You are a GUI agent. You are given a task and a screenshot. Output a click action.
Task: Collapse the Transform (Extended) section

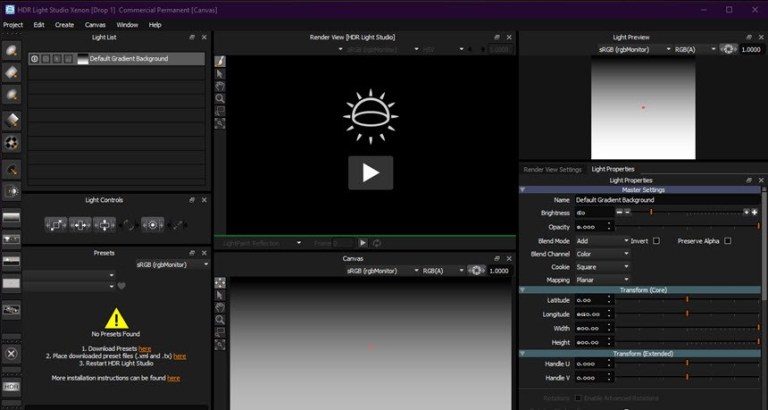pos(522,353)
